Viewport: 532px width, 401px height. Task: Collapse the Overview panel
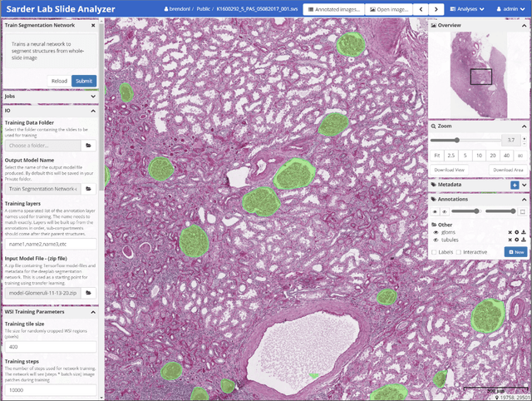(525, 26)
